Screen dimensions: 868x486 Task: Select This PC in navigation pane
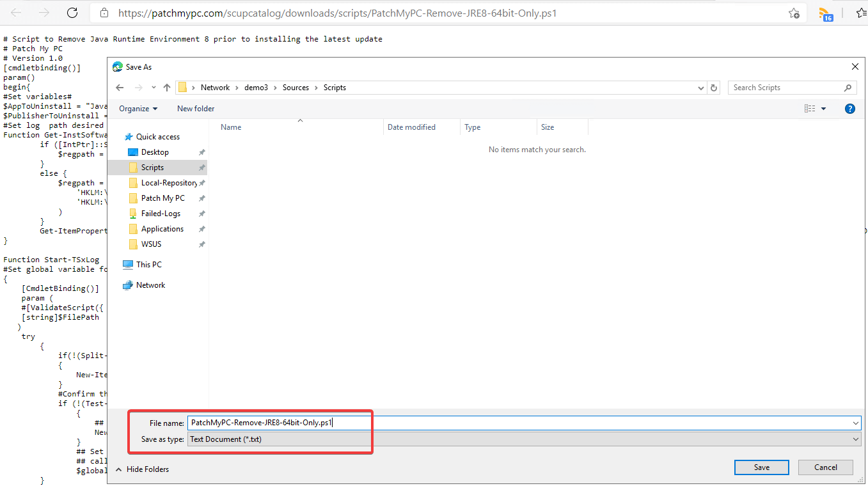(148, 265)
